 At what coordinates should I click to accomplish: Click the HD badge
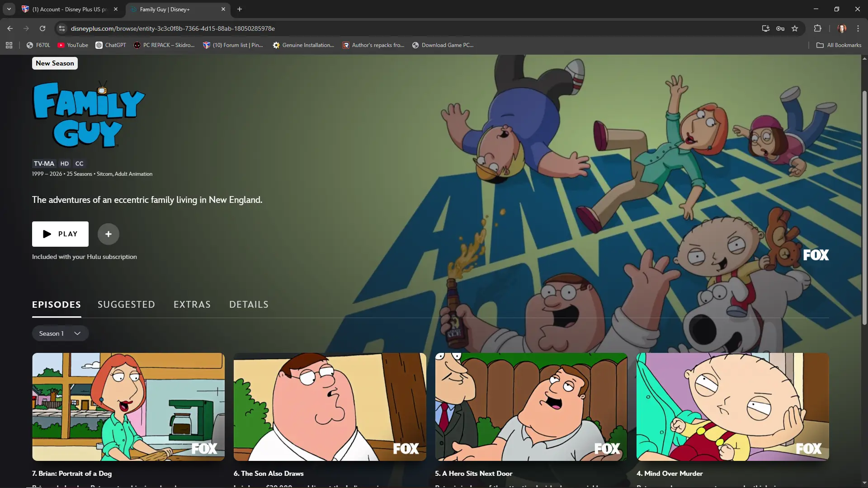65,164
